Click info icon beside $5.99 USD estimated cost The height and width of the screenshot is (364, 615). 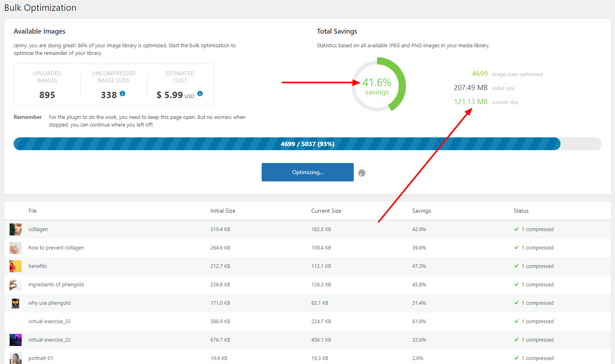(x=200, y=93)
